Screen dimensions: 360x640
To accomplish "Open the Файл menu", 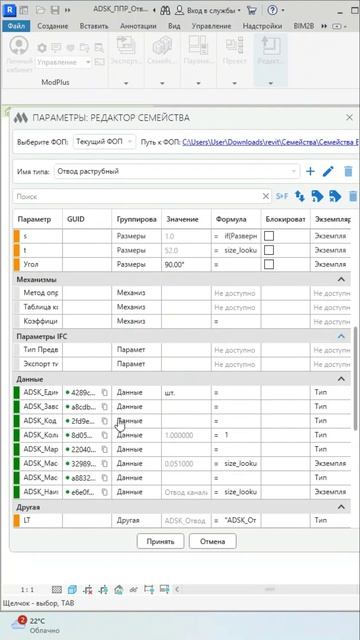I will (16, 26).
